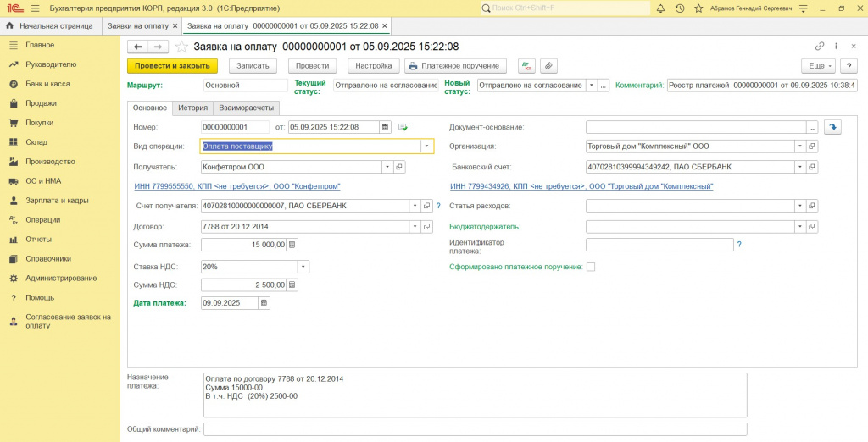Image resolution: width=868 pixels, height=442 pixels.
Task: Open Организация record icon
Action: pos(812,146)
